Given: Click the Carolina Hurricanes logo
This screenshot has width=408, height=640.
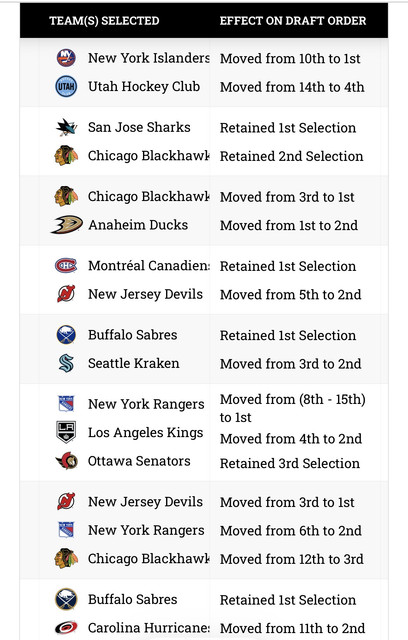Looking at the screenshot, I should pos(66,627).
